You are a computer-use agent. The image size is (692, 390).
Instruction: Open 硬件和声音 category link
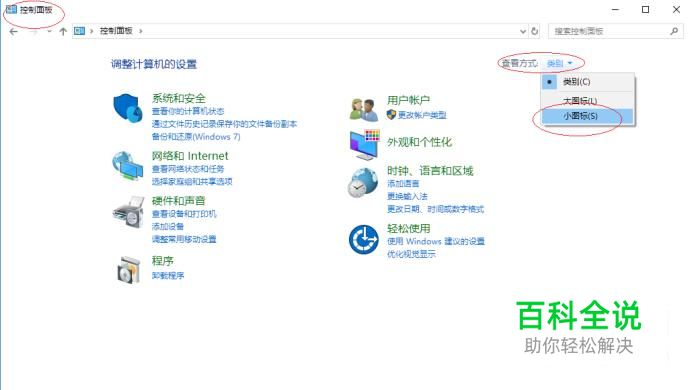[x=179, y=201]
